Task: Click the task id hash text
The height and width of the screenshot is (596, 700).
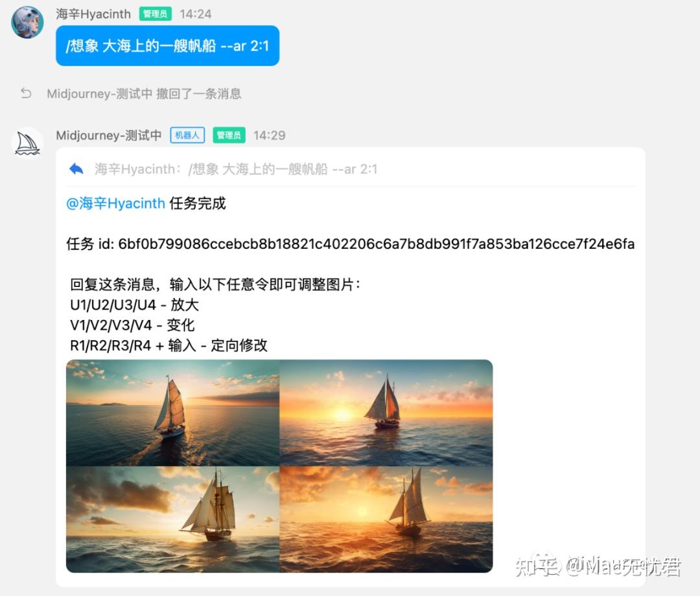Action: coord(377,244)
